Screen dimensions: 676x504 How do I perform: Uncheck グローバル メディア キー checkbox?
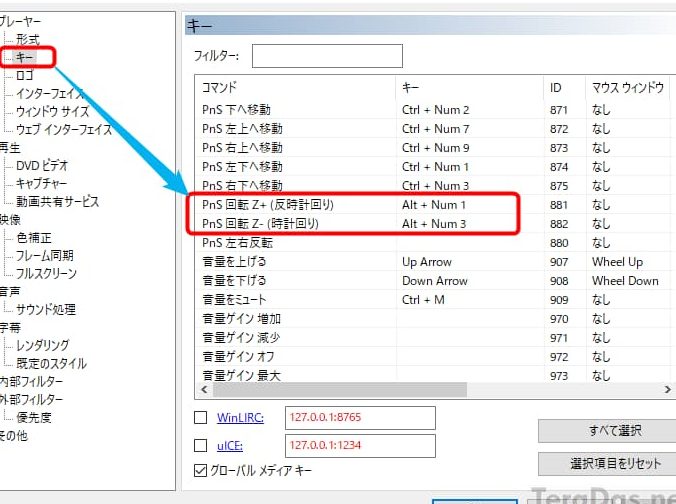tap(200, 471)
